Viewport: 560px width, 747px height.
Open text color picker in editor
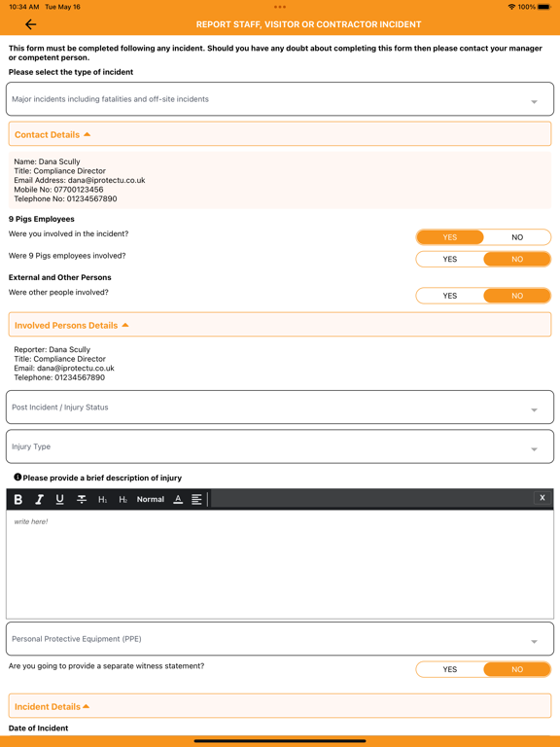click(x=178, y=499)
